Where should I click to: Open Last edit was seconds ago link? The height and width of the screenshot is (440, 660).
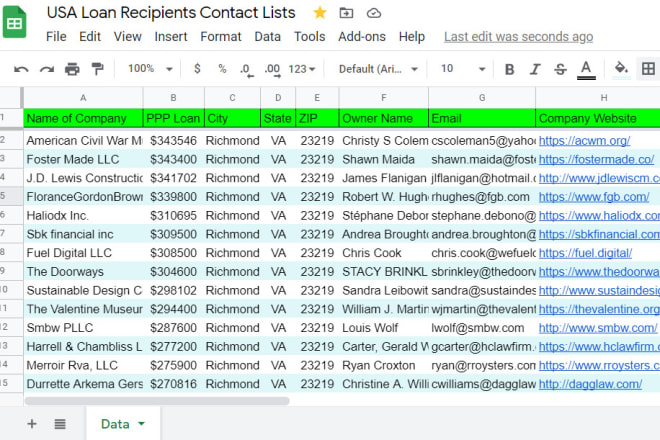[518, 37]
